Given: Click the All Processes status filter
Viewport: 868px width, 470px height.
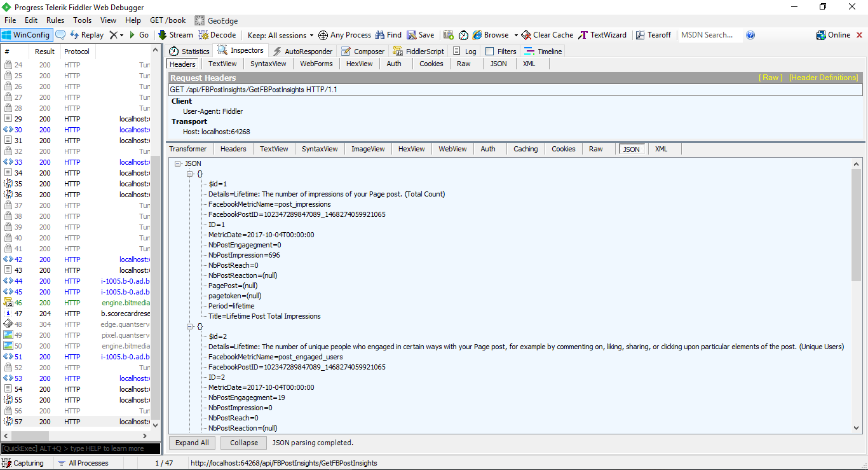Looking at the screenshot, I should tap(83, 463).
